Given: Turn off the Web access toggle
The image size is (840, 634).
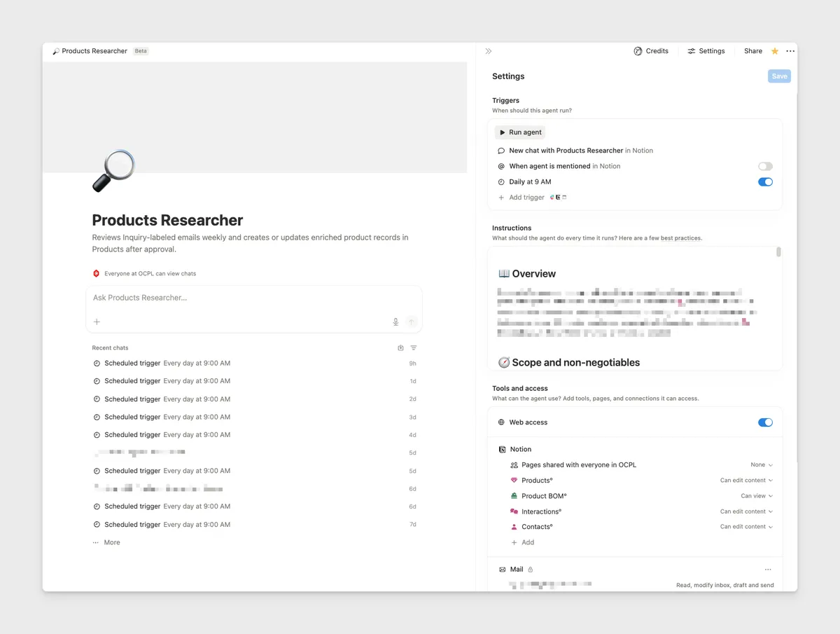Looking at the screenshot, I should tap(765, 422).
